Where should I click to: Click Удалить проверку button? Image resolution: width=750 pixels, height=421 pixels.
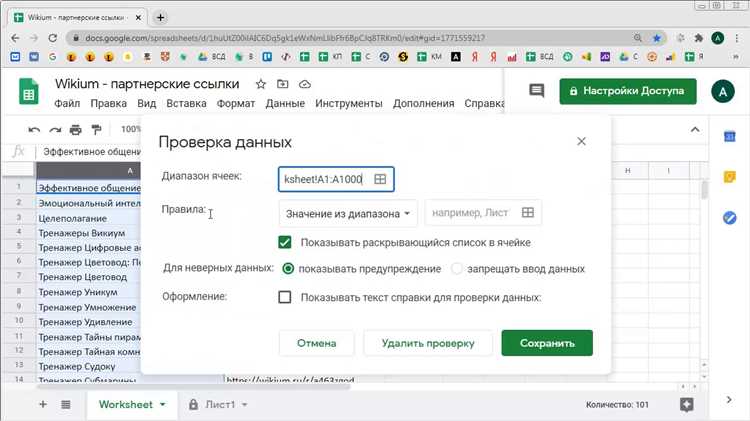[x=428, y=343]
